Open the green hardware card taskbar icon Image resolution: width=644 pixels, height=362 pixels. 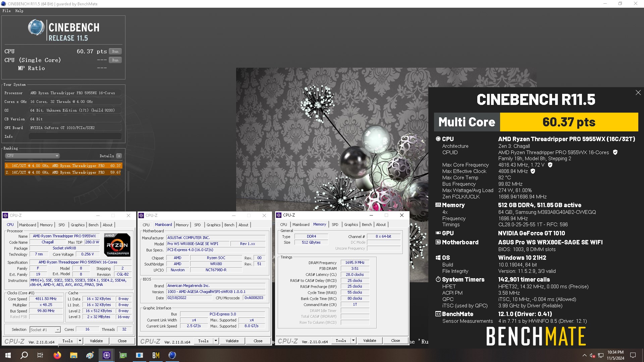coord(123,355)
